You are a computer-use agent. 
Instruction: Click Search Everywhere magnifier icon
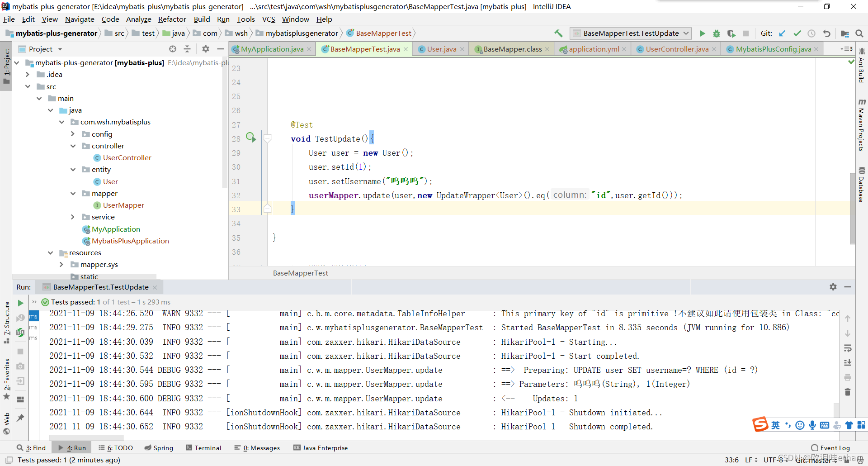click(x=859, y=33)
